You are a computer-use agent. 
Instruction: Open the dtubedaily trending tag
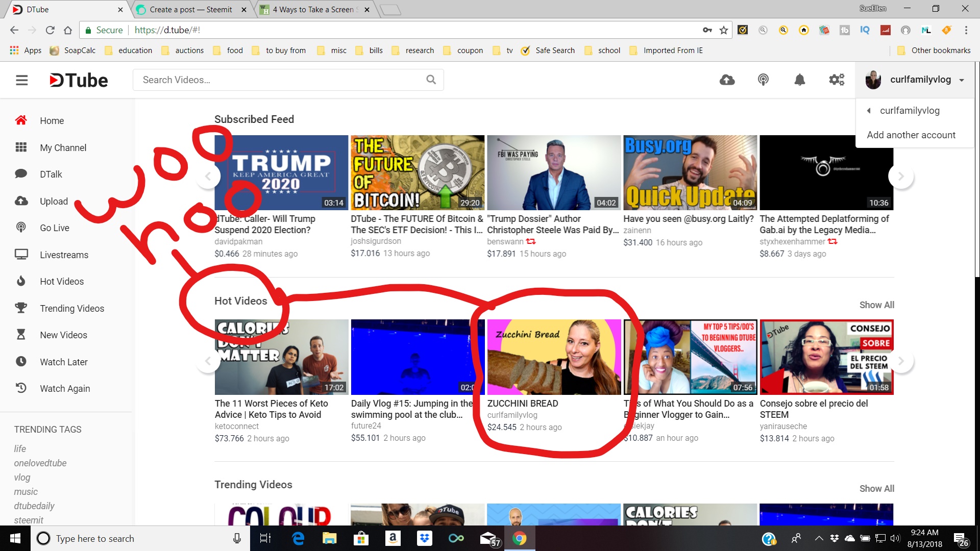pos(34,506)
